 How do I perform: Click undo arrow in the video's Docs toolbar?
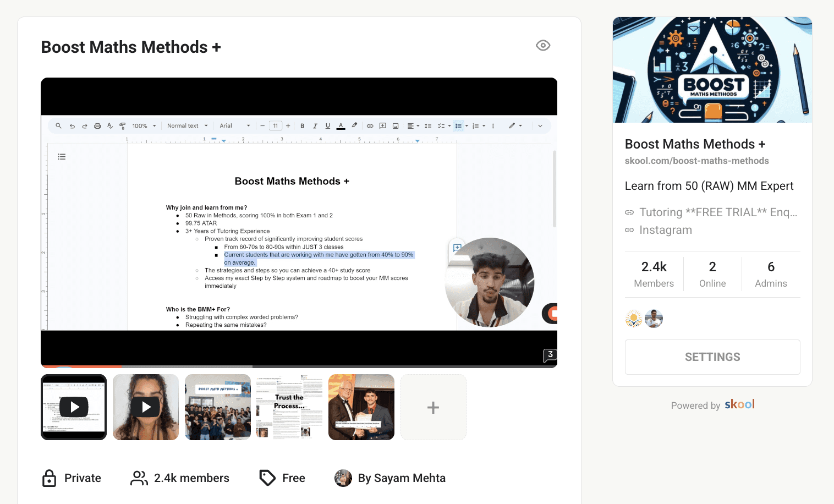coord(72,126)
